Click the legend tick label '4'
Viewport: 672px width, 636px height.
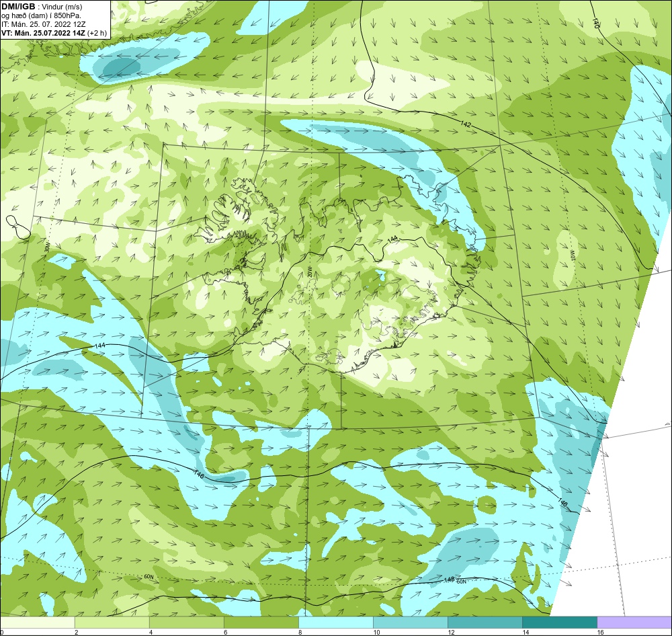[x=151, y=632]
